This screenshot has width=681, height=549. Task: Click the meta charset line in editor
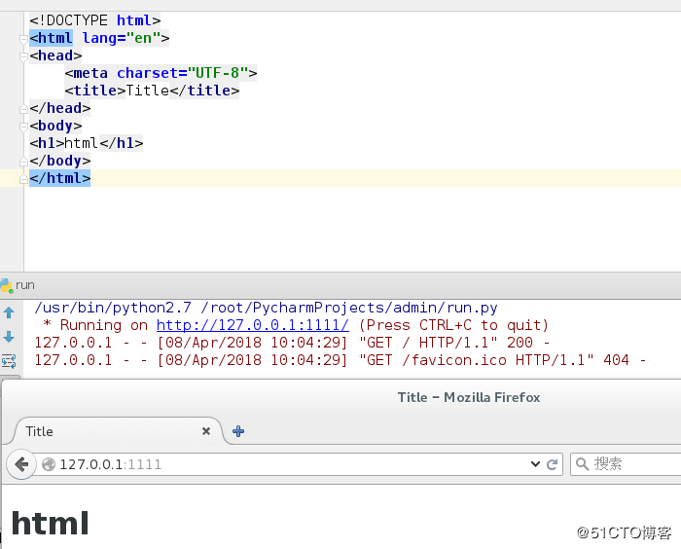(x=161, y=73)
